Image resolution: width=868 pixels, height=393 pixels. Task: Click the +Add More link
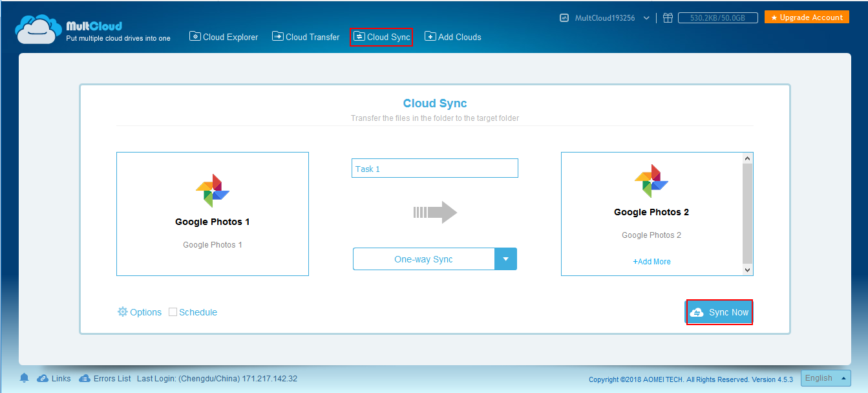point(651,262)
